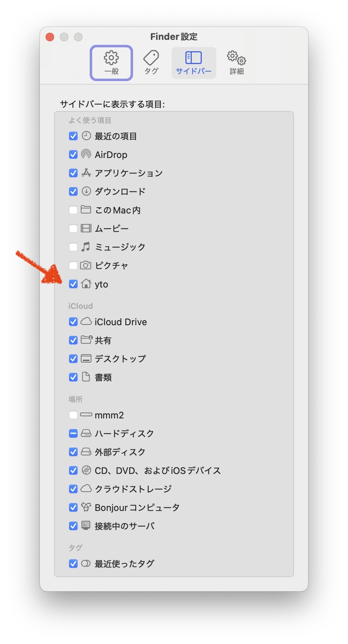Toggle the CD、DVD、およびiOSデバイス checkbox
The height and width of the screenshot is (644, 348).
coord(73,470)
